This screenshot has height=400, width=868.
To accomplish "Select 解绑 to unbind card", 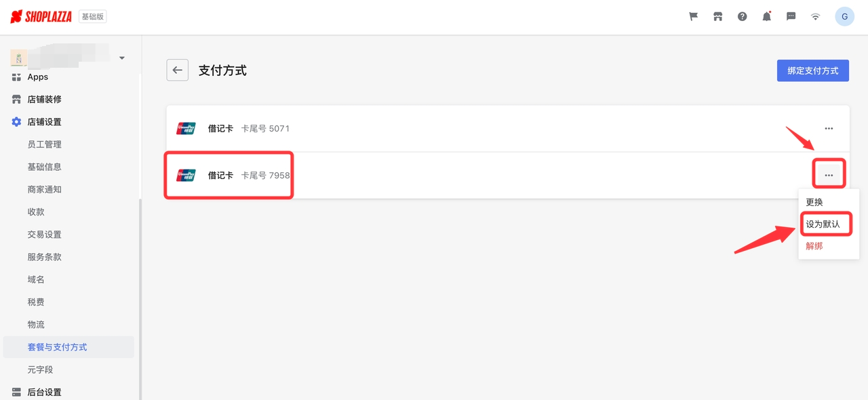I will point(814,246).
